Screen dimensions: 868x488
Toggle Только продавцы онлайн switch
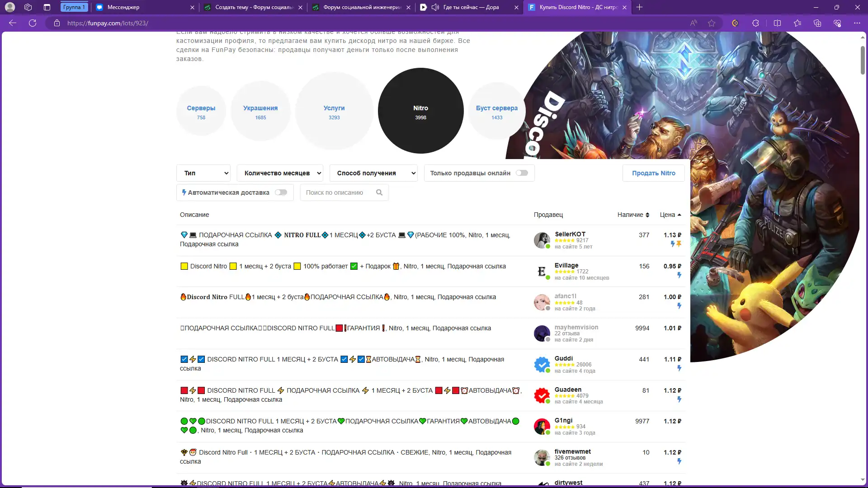[x=522, y=173]
